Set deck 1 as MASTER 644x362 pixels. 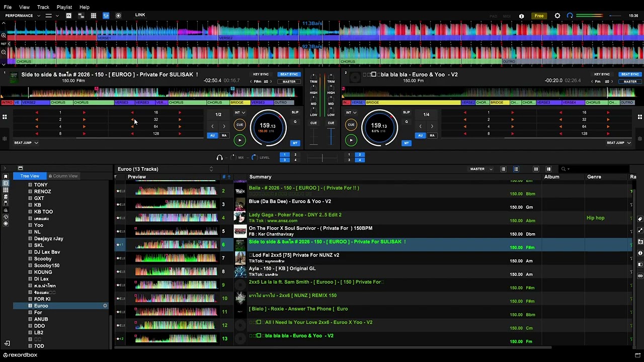coord(289,81)
